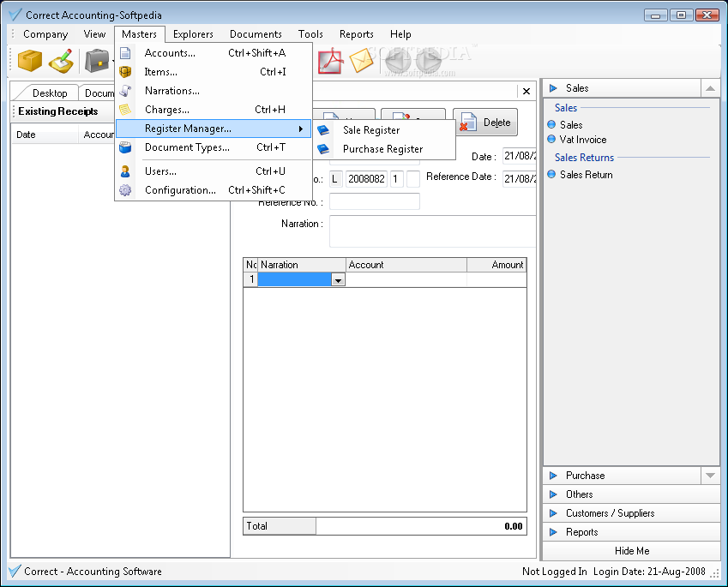Viewport: 728px width, 587px height.
Task: Open the Vat Invoice link
Action: 583,139
